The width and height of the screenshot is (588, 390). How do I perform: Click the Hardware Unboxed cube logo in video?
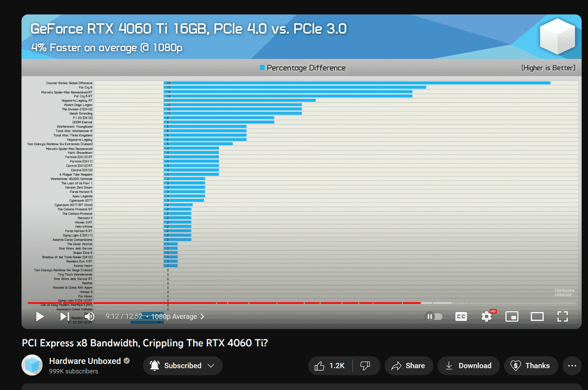[557, 36]
